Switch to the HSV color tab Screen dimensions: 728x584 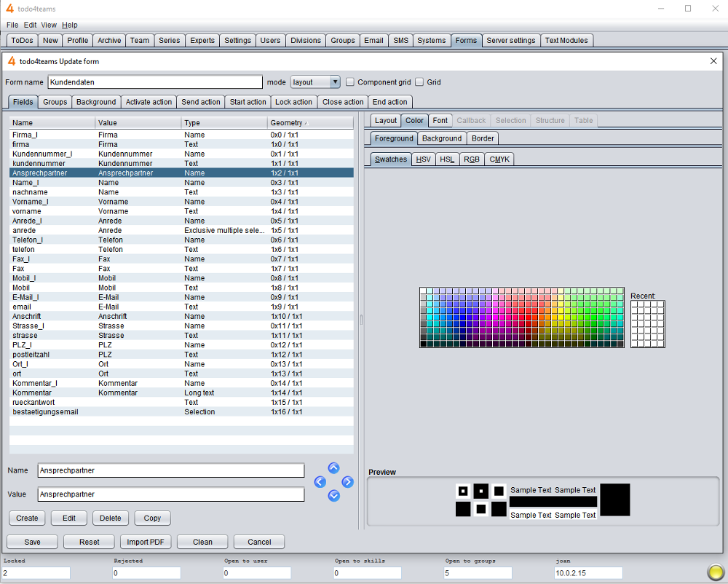pyautogui.click(x=423, y=159)
